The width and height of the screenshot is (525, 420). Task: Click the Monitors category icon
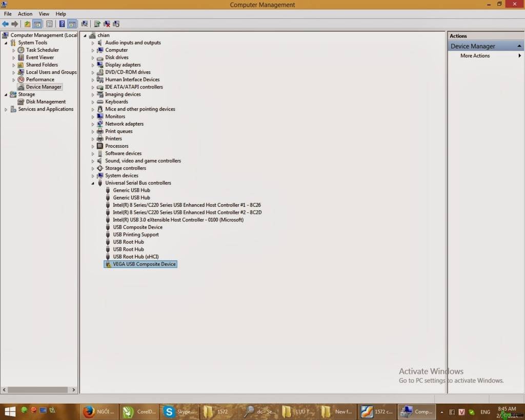coord(100,116)
